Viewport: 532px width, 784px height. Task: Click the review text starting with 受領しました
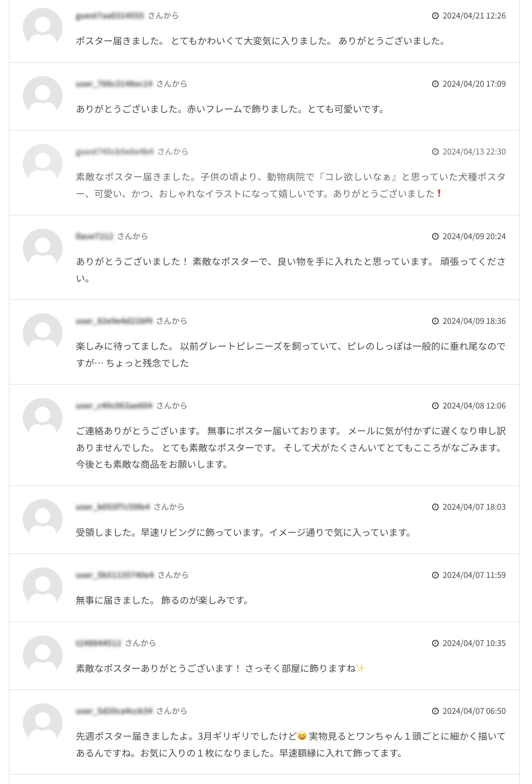pyautogui.click(x=243, y=532)
